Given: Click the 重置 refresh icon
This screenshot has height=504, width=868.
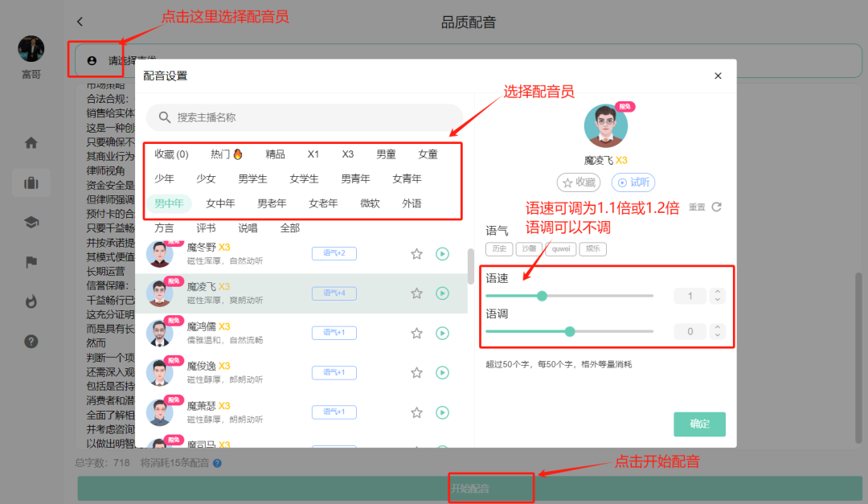Looking at the screenshot, I should [x=716, y=207].
